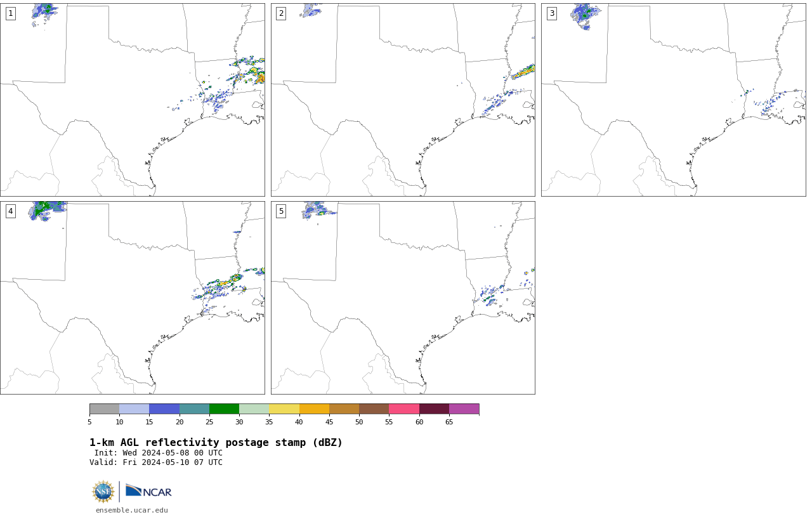812x517 pixels.
Task: Select the pale green 30-35 dBZ swatch
Action: coord(254,409)
